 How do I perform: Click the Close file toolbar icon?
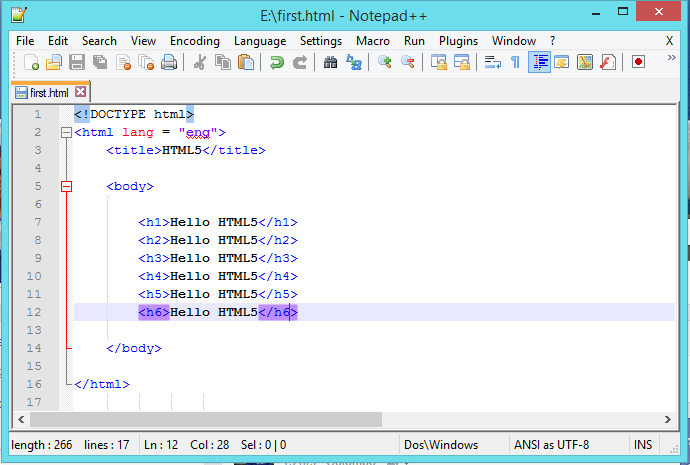(123, 62)
